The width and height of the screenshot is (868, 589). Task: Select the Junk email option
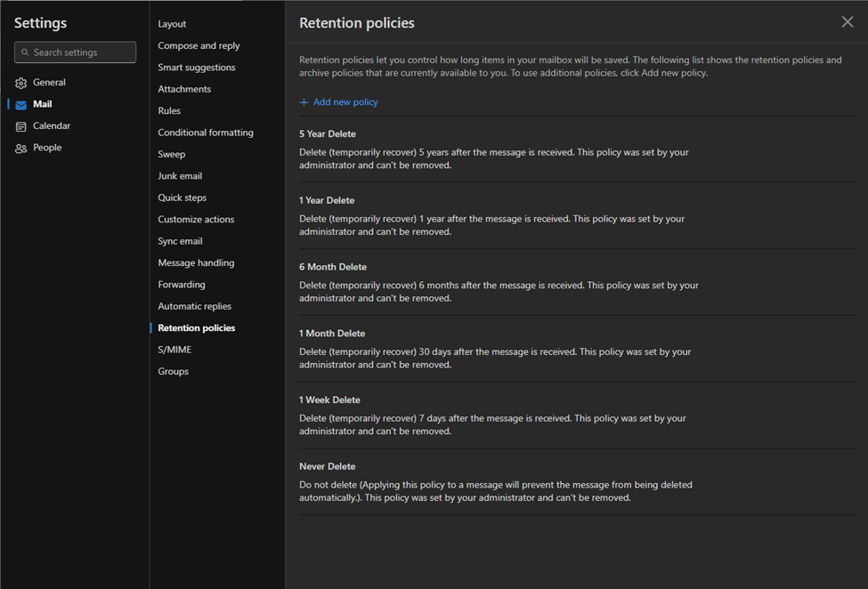pos(180,176)
